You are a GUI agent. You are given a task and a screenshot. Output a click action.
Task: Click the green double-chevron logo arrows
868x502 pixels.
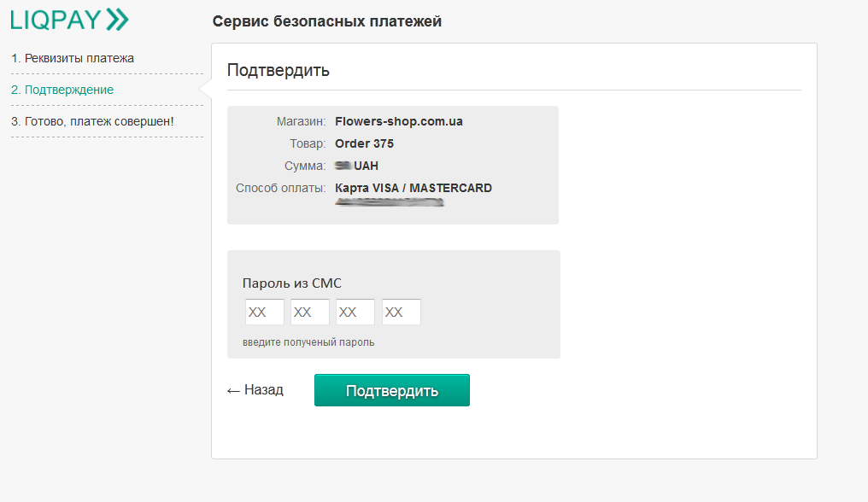click(117, 20)
